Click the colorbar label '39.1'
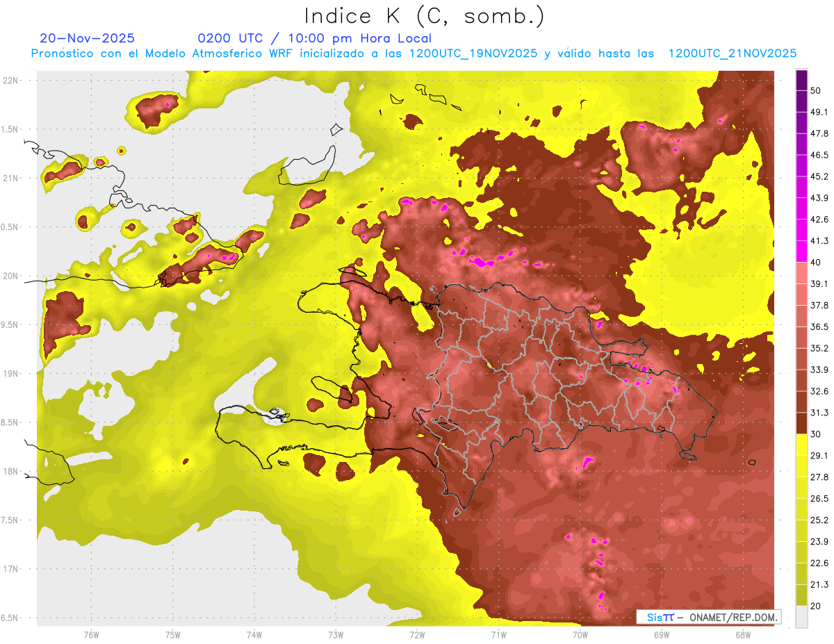834x644 pixels. (x=819, y=283)
